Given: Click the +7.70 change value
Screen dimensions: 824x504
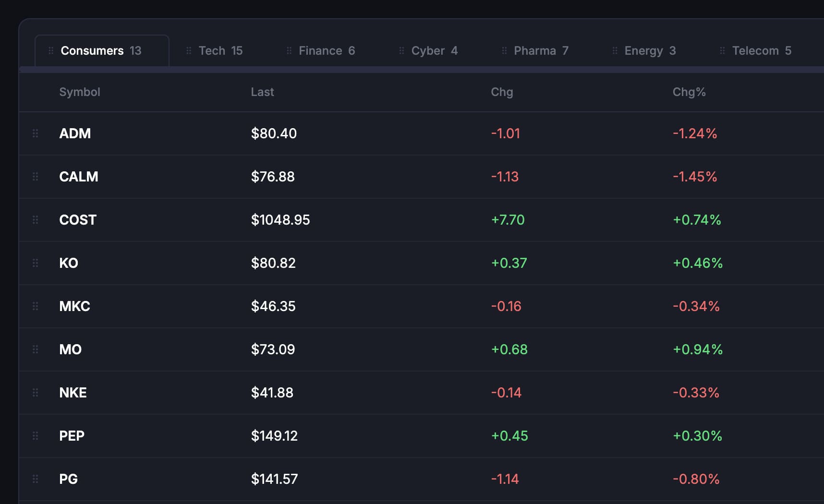Looking at the screenshot, I should point(508,220).
